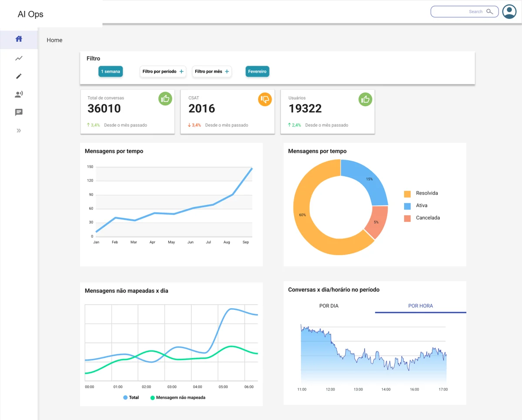Click the Mensagens não mapeadas x dia title
This screenshot has width=522, height=420.
127,291
